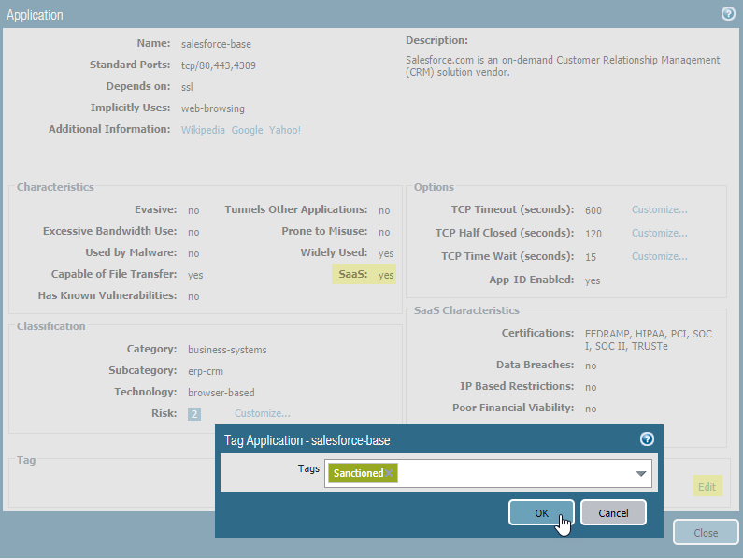
Task: Click OK in Tag Application dialog
Action: click(541, 512)
